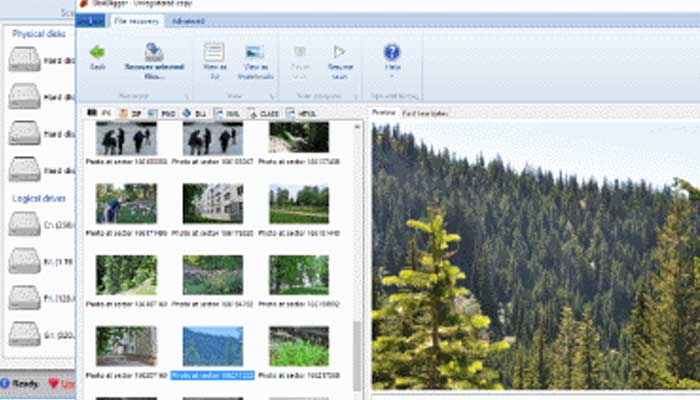The image size is (700, 400).
Task: Click the highlighted blue photo caption
Action: (212, 375)
